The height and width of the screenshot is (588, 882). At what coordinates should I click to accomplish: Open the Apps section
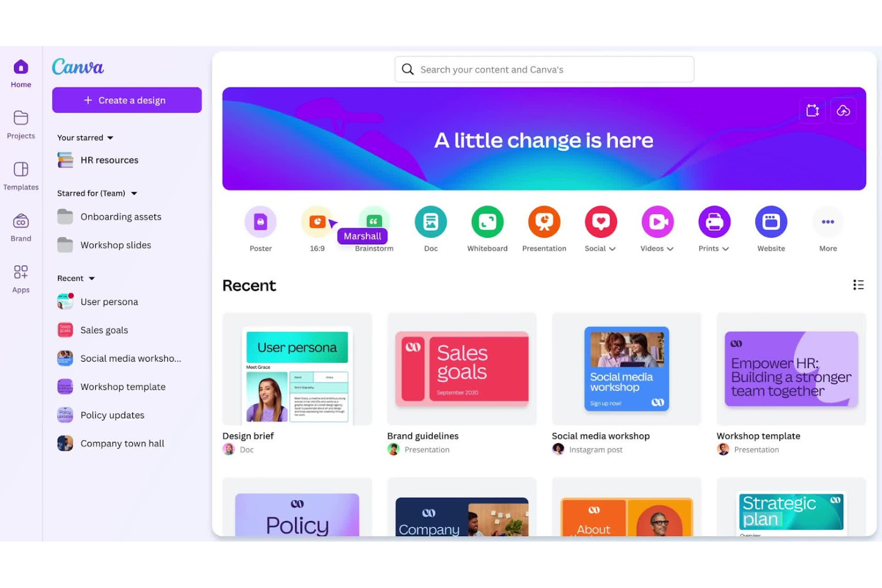(21, 279)
